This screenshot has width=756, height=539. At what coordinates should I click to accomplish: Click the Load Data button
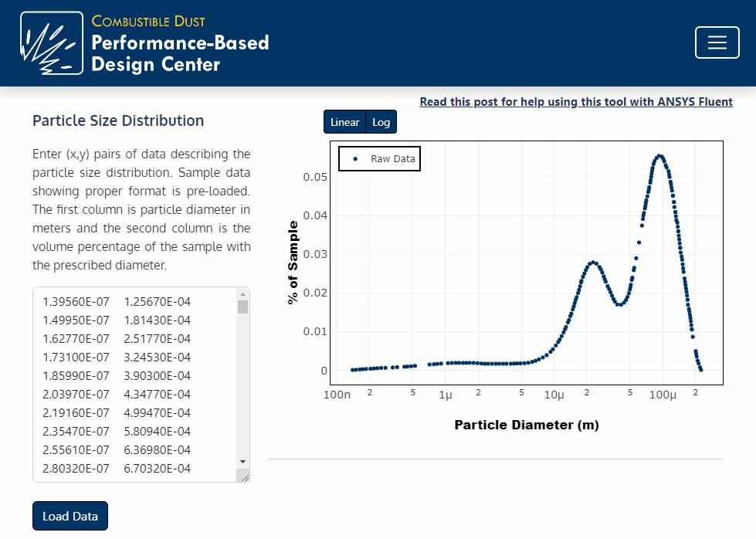[70, 516]
